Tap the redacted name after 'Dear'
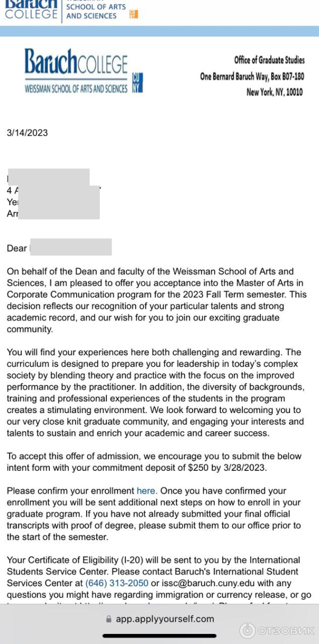The image size is (319, 644). pos(71,247)
